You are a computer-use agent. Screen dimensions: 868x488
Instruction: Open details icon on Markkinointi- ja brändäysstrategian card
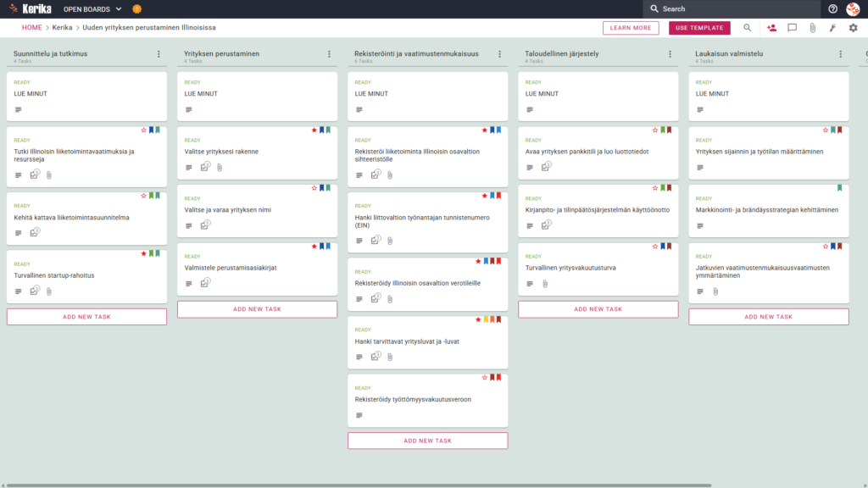700,225
